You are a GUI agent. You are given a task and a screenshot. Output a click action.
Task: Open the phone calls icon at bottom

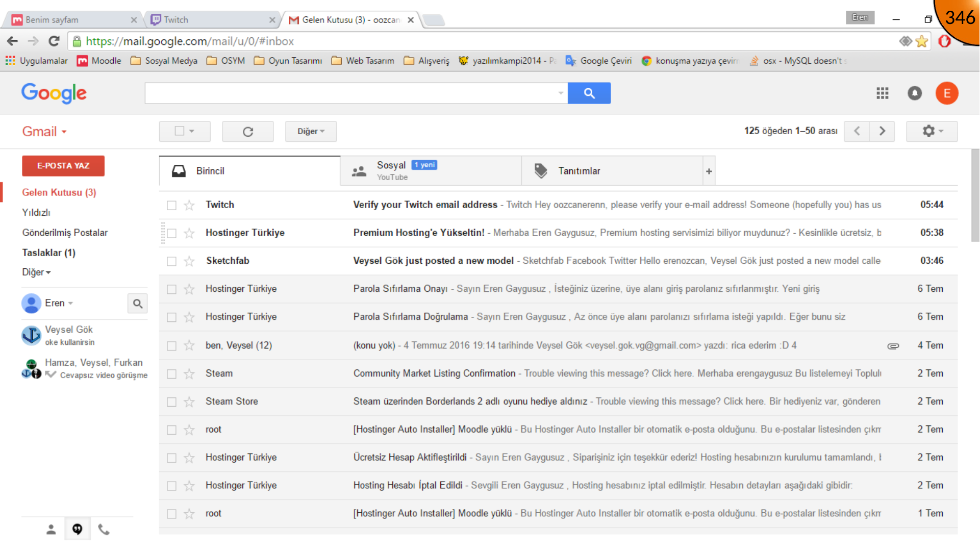[104, 530]
